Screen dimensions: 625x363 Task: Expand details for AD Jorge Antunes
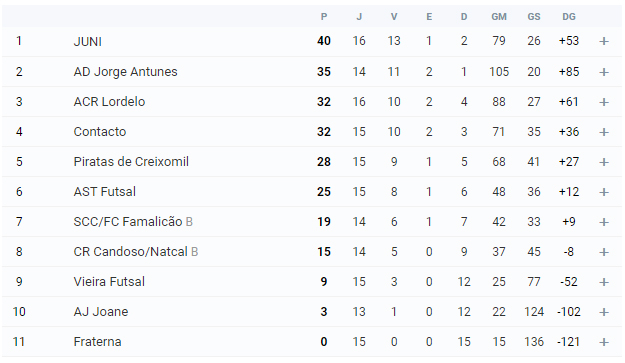click(603, 72)
